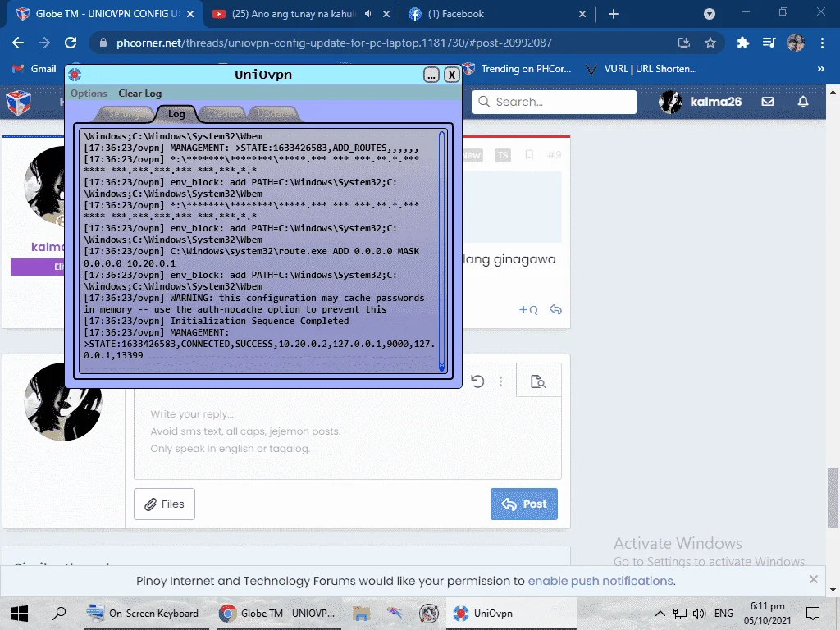This screenshot has width=840, height=630.
Task: Click the UniOvpn title bar logo icon
Action: (x=75, y=75)
